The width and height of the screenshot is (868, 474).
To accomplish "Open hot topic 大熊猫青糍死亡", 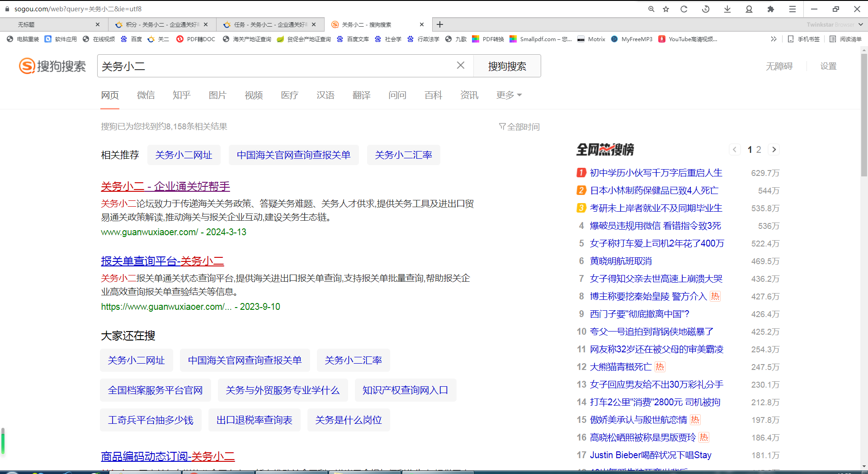I will pos(621,367).
